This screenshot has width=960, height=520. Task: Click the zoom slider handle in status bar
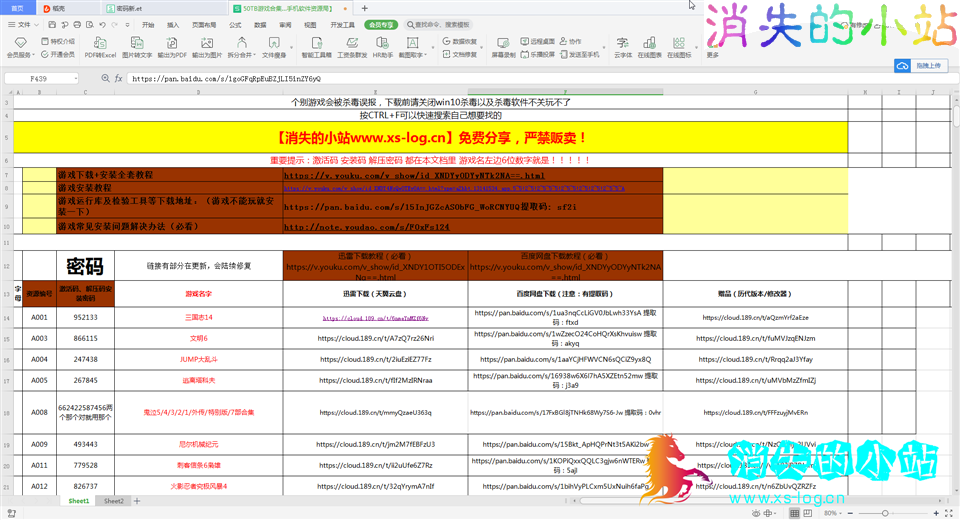(885, 513)
